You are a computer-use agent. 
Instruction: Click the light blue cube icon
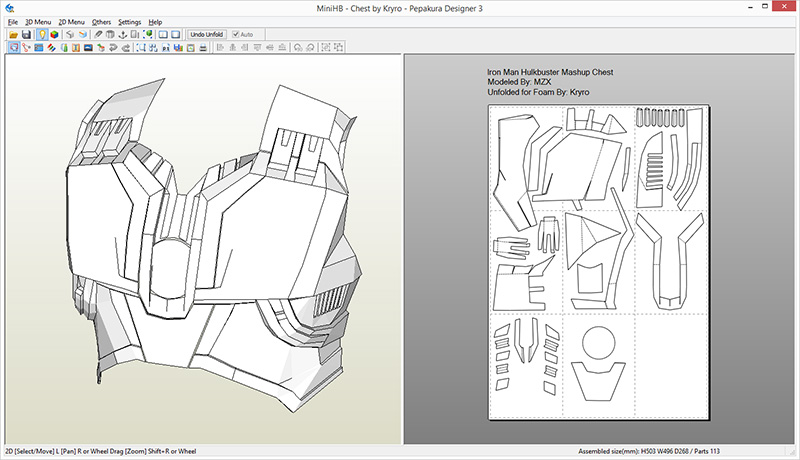[83, 35]
